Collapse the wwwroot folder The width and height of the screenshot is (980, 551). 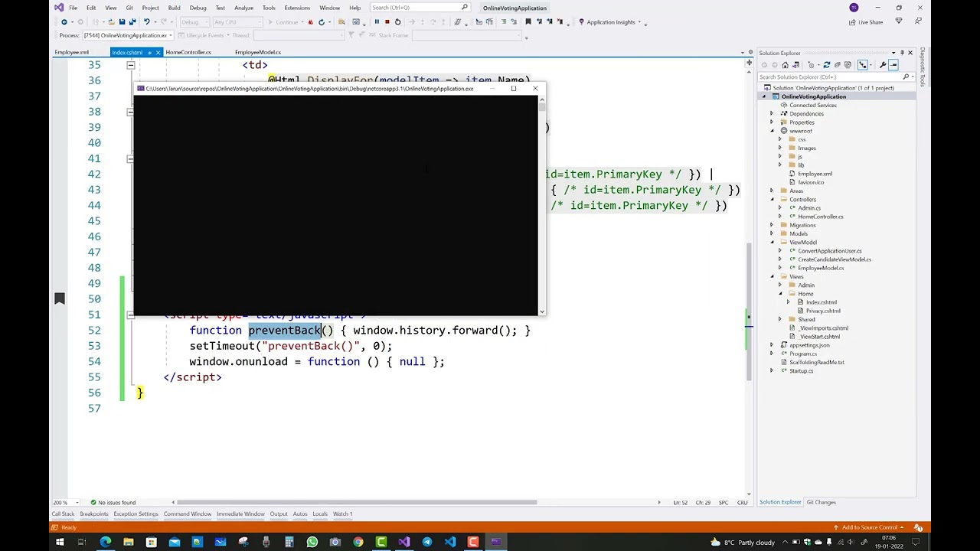tap(772, 131)
